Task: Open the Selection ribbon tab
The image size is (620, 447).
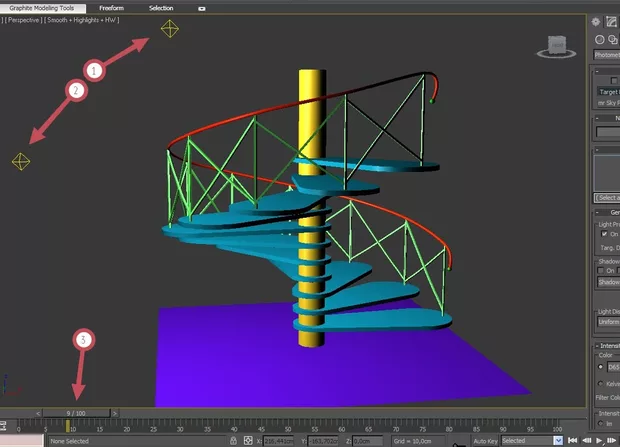Action: [x=161, y=7]
